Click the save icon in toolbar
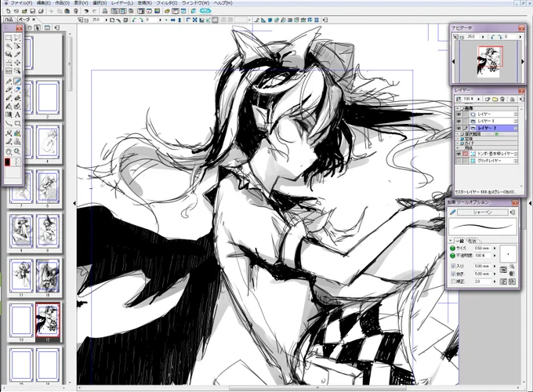Viewport: 533px width, 392px height. click(32, 11)
